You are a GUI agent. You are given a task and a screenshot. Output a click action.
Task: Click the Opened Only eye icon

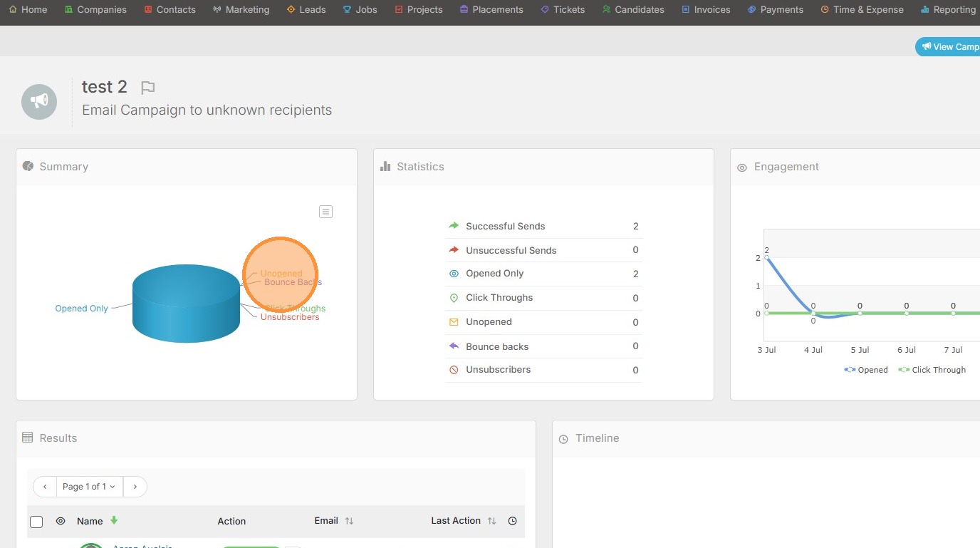pos(454,274)
